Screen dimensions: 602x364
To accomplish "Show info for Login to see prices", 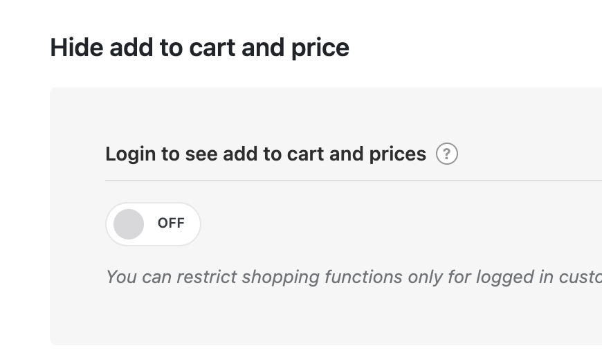I will [447, 154].
